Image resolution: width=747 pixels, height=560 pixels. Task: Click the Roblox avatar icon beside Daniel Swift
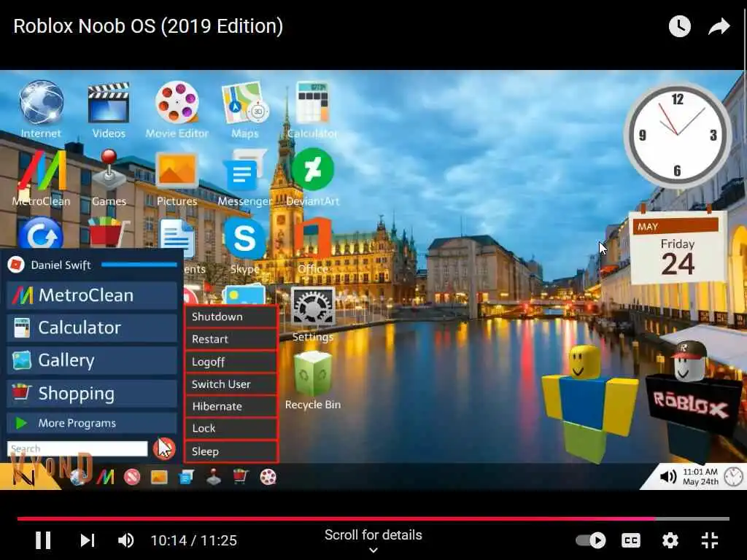pos(16,265)
